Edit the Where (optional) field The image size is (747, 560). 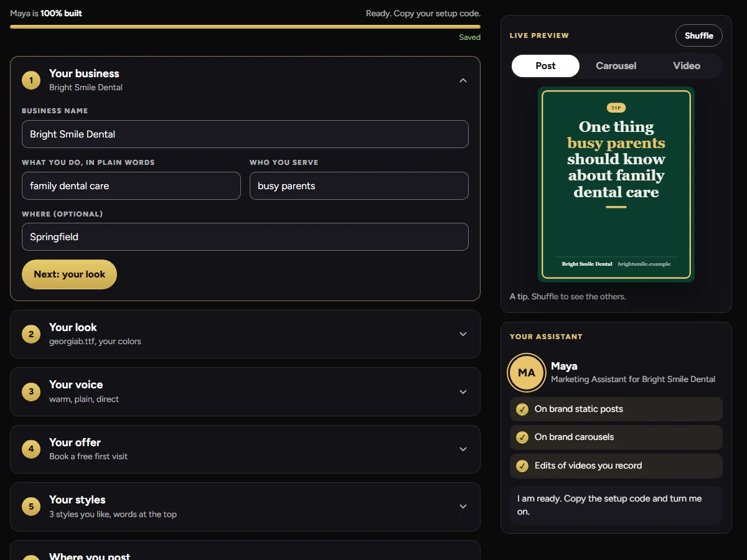click(x=245, y=237)
